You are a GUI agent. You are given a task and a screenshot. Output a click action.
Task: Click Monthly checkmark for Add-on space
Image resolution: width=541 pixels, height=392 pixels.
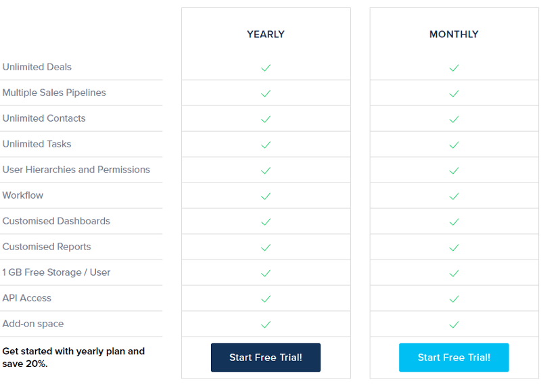(454, 324)
